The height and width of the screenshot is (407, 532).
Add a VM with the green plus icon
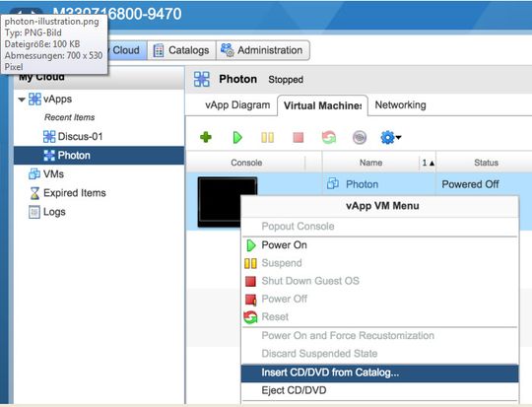click(206, 138)
